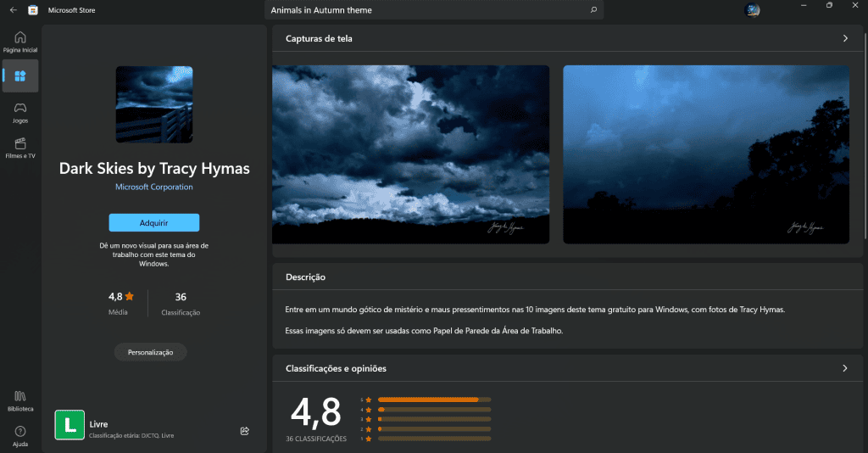The image size is (868, 453).
Task: Open Filmes e TV section
Action: [20, 148]
